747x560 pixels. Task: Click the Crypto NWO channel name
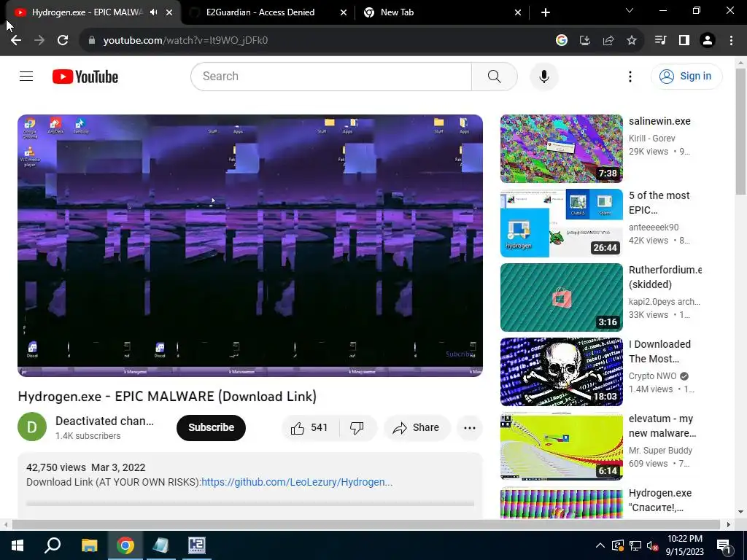(652, 376)
